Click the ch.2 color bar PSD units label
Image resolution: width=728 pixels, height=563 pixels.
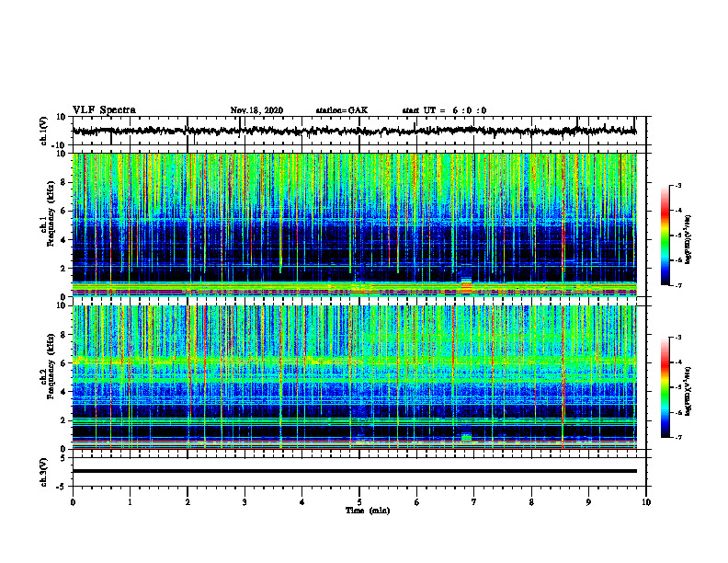coord(688,391)
